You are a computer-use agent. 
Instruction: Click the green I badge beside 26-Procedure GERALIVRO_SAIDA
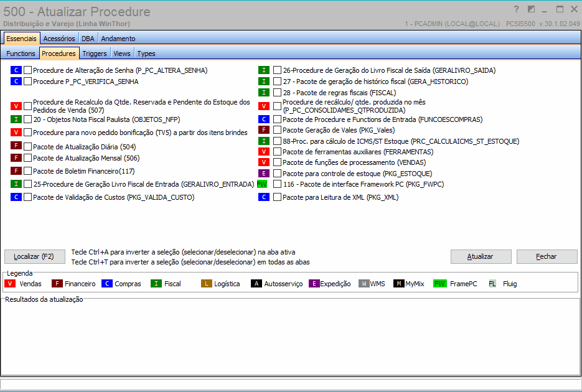click(263, 70)
